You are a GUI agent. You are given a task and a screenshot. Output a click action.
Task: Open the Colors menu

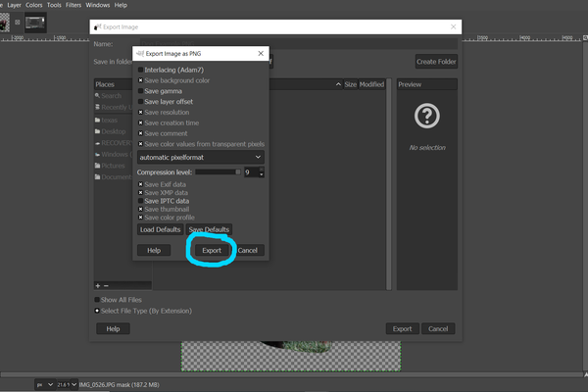[33, 5]
